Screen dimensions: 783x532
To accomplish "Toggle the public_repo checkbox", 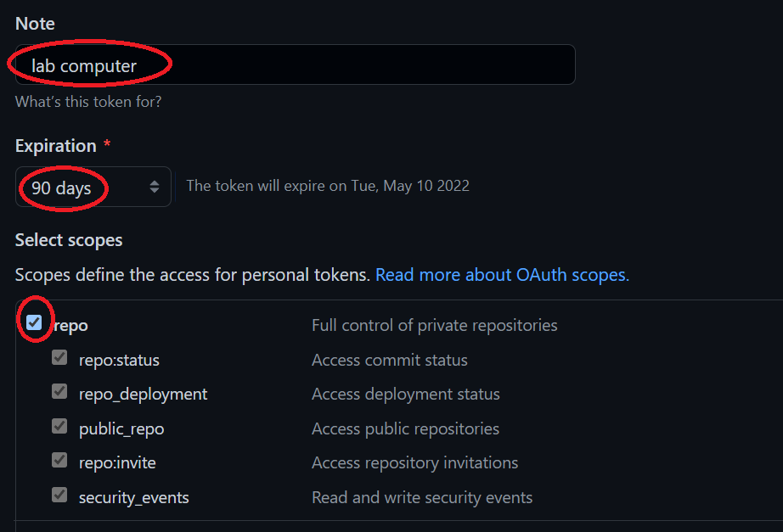I will (59, 426).
